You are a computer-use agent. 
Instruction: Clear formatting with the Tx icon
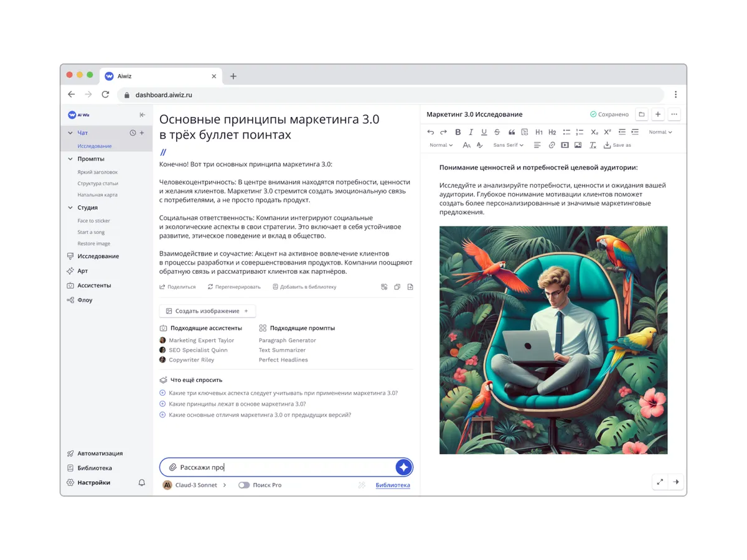point(593,145)
